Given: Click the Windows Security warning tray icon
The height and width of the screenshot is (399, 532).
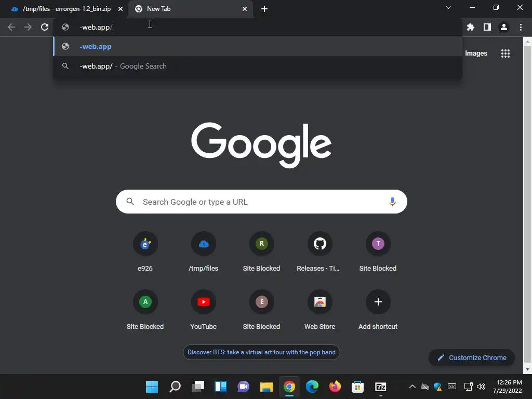Looking at the screenshot, I should coord(437,387).
